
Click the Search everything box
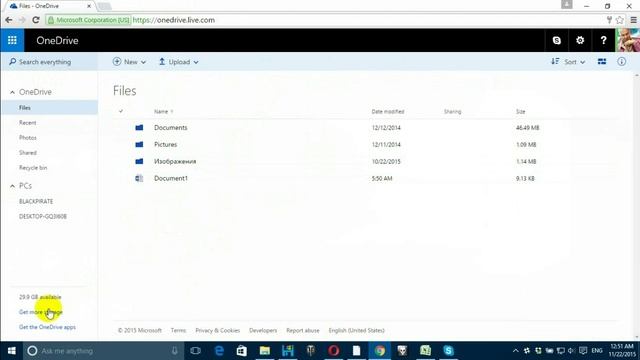(x=49, y=62)
